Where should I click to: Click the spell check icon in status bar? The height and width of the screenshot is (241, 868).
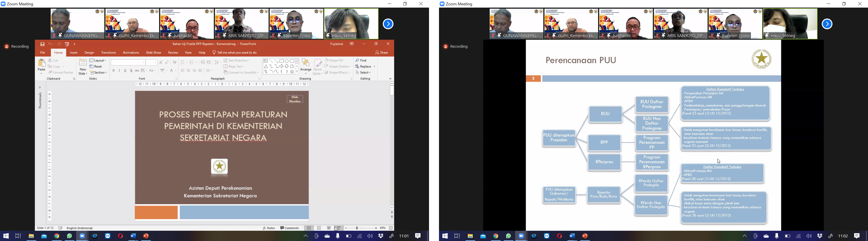[61, 228]
